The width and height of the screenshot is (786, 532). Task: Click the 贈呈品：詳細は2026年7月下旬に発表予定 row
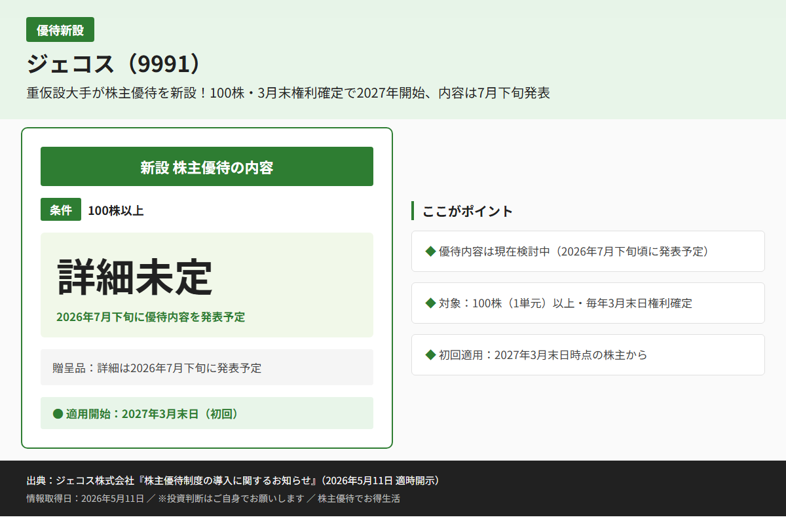[x=207, y=367]
